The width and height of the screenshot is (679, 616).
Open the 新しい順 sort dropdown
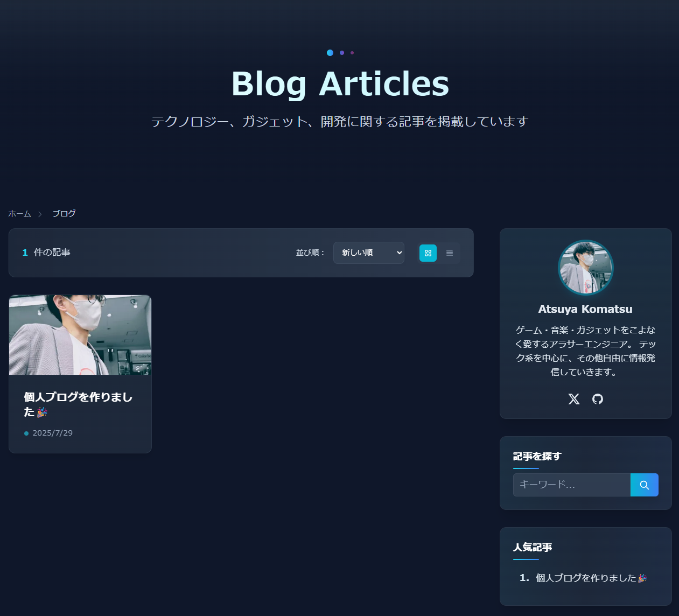pos(369,253)
